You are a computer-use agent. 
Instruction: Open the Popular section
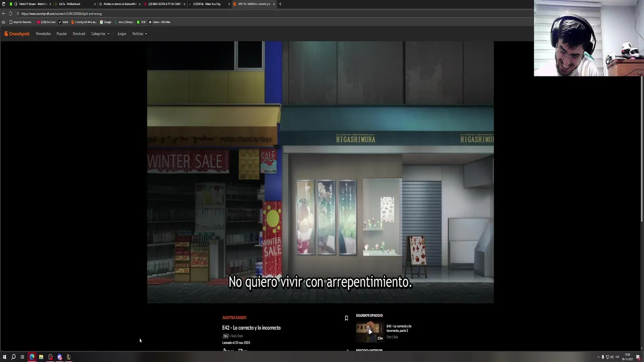click(x=61, y=34)
